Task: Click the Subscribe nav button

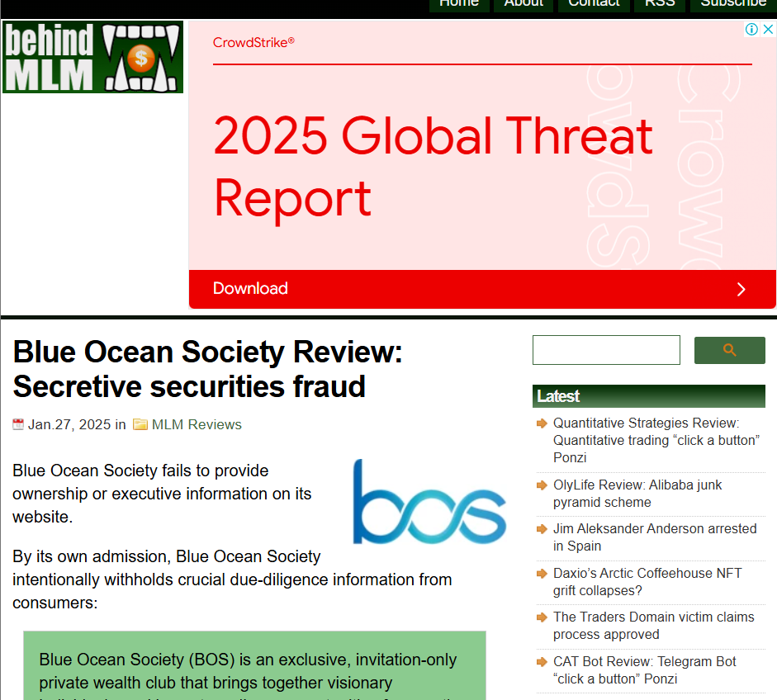Action: (x=733, y=4)
